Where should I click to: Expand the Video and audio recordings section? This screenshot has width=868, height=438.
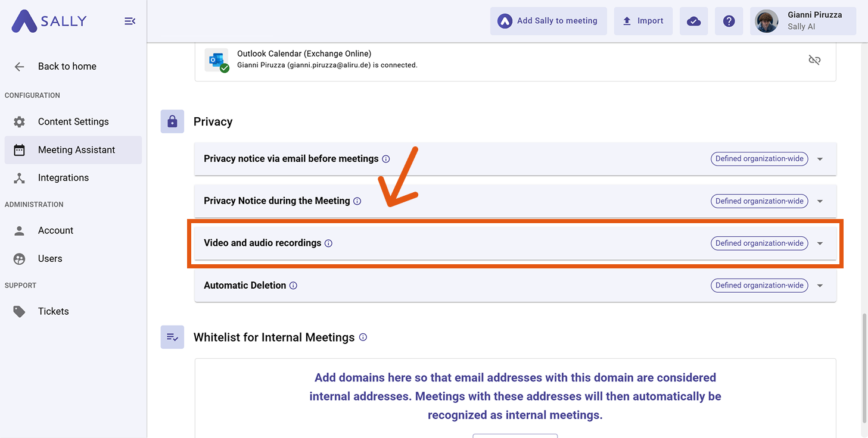820,243
